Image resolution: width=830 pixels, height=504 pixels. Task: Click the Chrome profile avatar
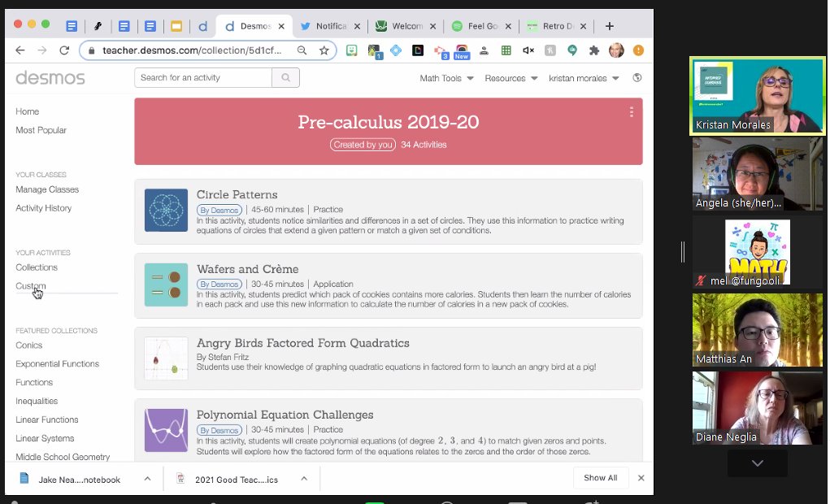click(x=616, y=50)
